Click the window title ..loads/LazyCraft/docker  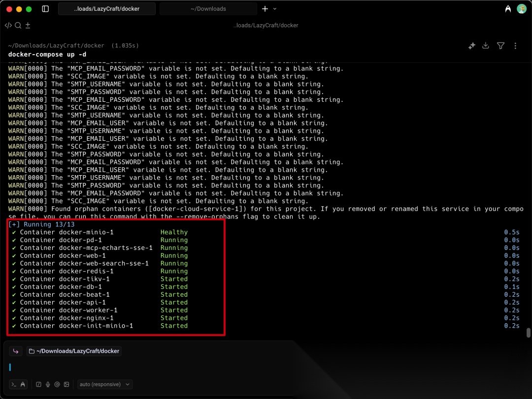(266, 26)
